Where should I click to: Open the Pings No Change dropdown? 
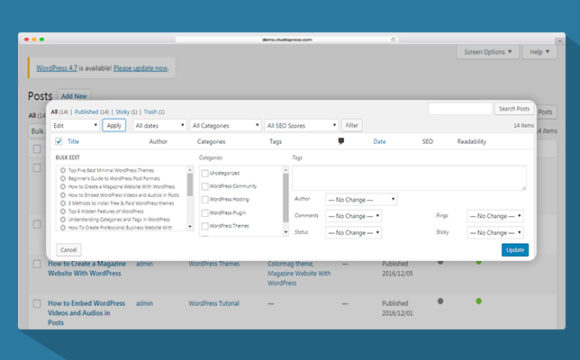click(x=495, y=216)
